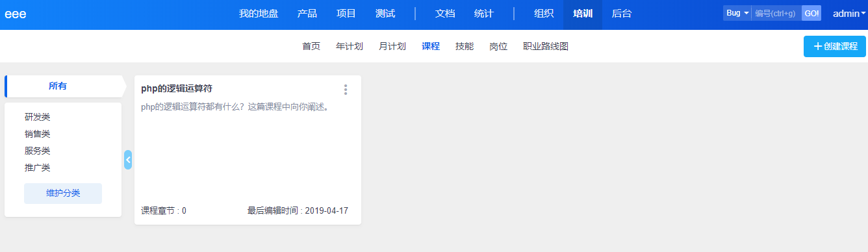Open the php的逻辑运算符 course title
This screenshot has height=252, width=868.
tap(177, 88)
